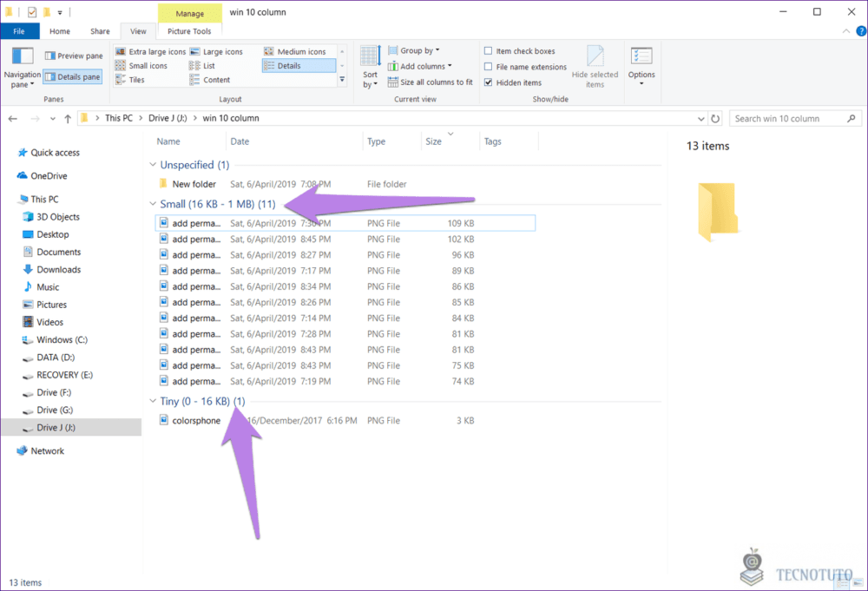Click This PC in address bar

point(119,118)
